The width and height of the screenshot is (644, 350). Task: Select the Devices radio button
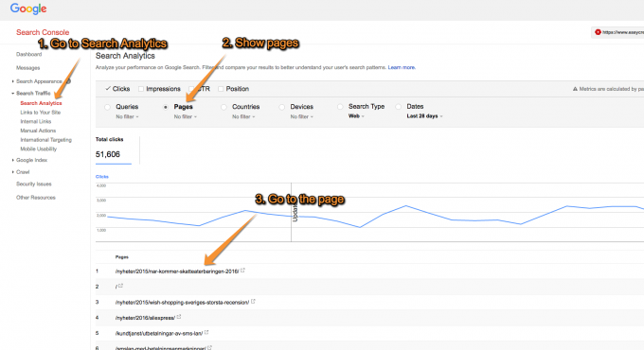point(282,107)
